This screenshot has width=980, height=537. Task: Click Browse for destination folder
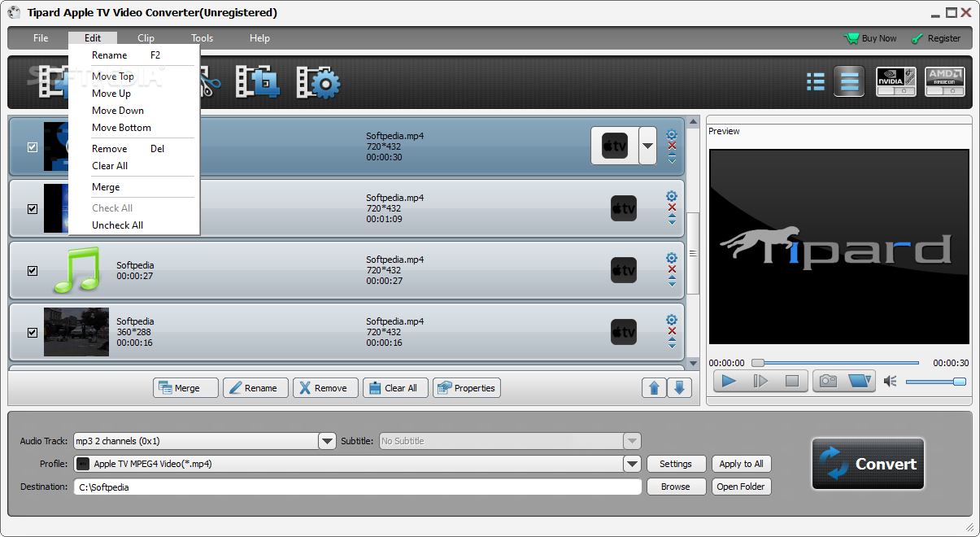click(x=676, y=487)
